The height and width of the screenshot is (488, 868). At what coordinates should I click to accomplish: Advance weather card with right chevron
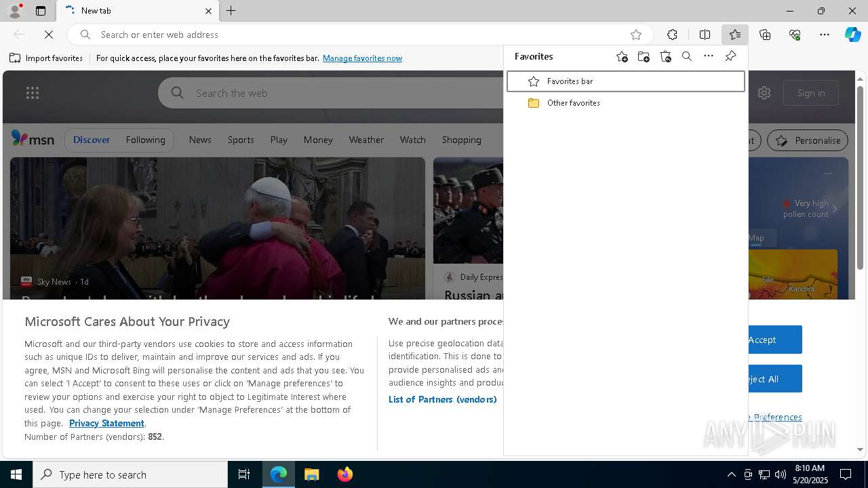[x=835, y=209]
